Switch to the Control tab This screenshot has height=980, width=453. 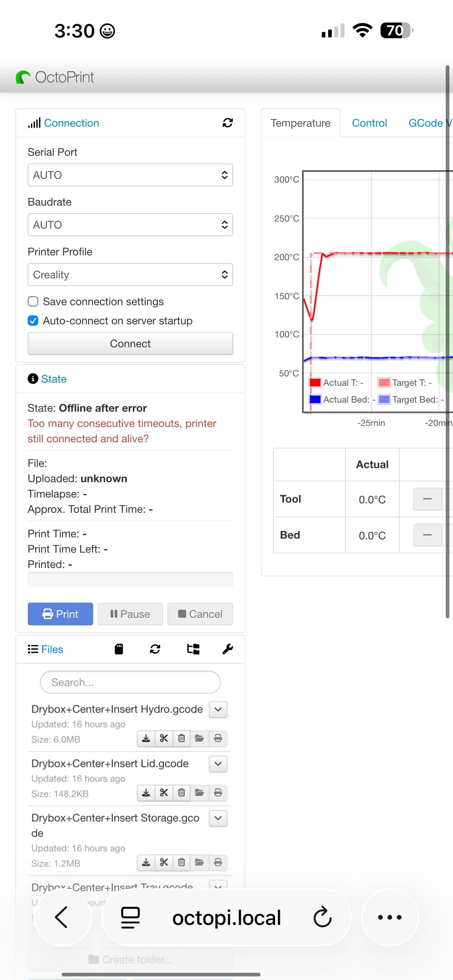click(369, 123)
